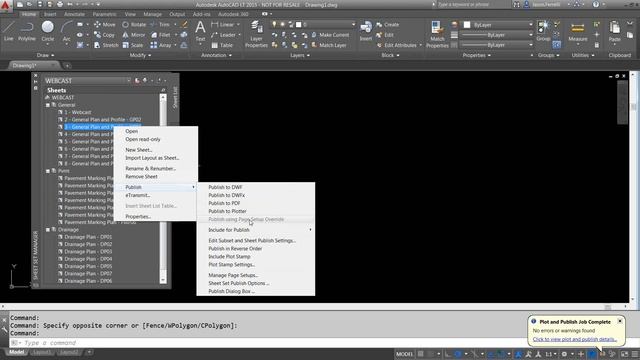Collapse the General subset
Image resolution: width=640 pixels, height=360 pixels.
48,105
